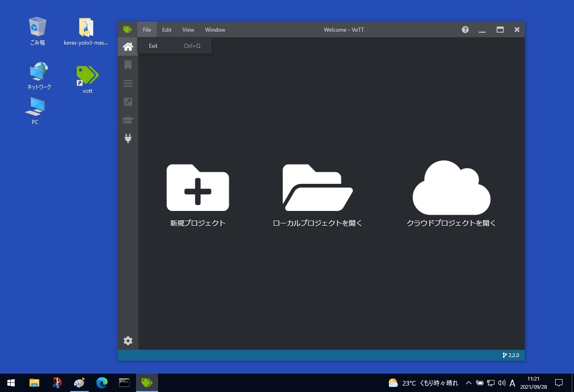This screenshot has width=574, height=392.
Task: Click the VoTT green tag logo in title bar
Action: (127, 29)
